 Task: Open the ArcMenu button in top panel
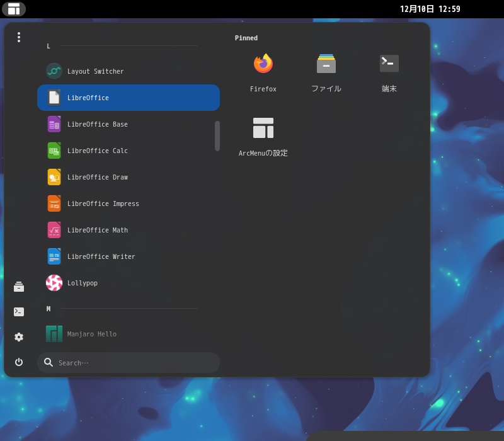(14, 9)
